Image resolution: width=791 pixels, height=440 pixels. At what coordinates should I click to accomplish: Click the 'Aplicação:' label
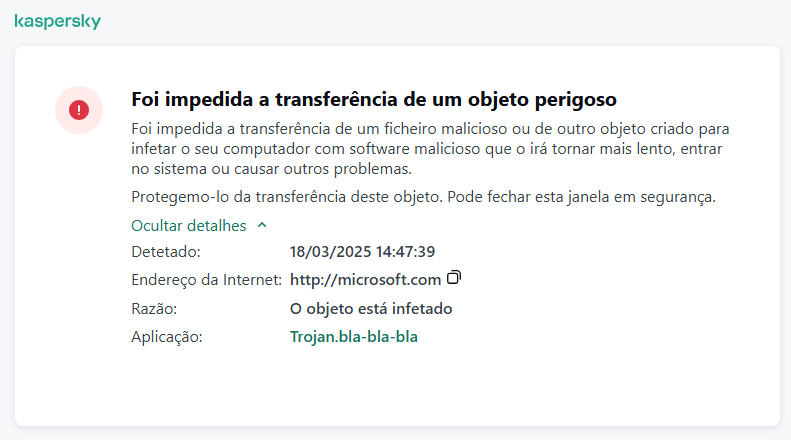[x=167, y=337]
